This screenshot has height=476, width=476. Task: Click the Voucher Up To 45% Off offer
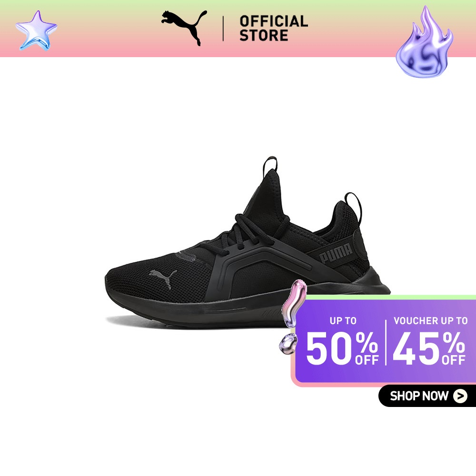point(429,341)
